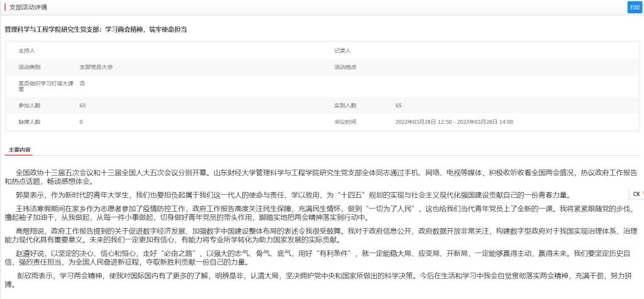Image resolution: width=644 pixels, height=299 pixels.
Task: Click the 缺席人数 value 0
Action: tap(81, 122)
